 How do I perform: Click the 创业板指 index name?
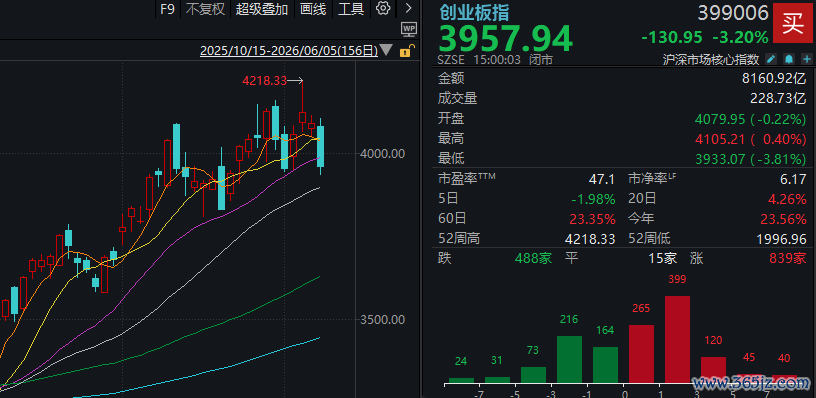point(474,11)
